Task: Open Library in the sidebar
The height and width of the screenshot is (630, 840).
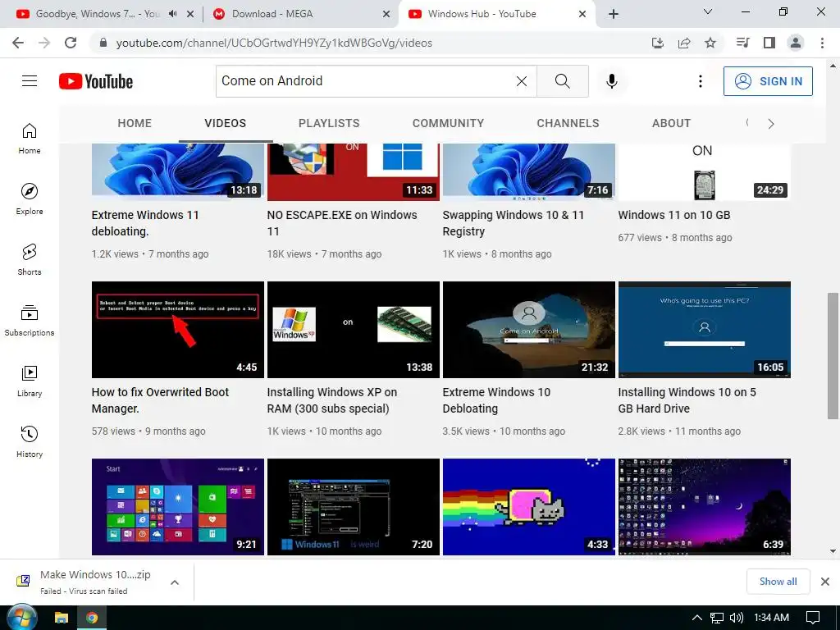Action: pos(30,381)
